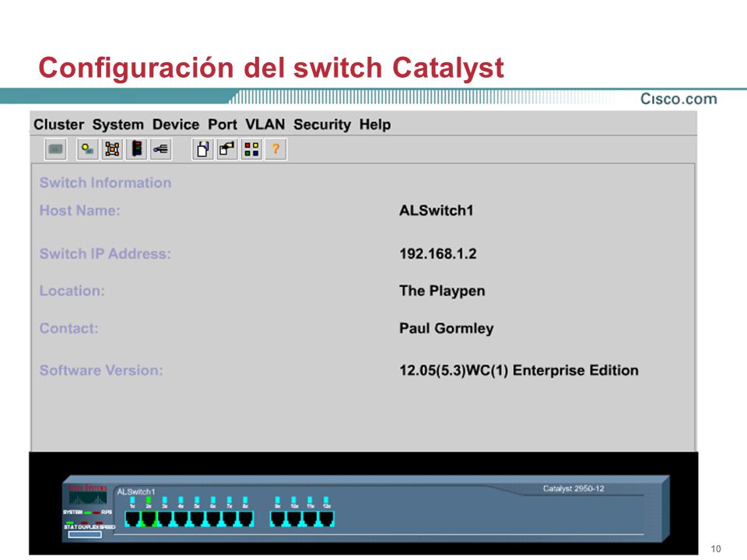Click the Location label
747x560 pixels.
point(72,290)
